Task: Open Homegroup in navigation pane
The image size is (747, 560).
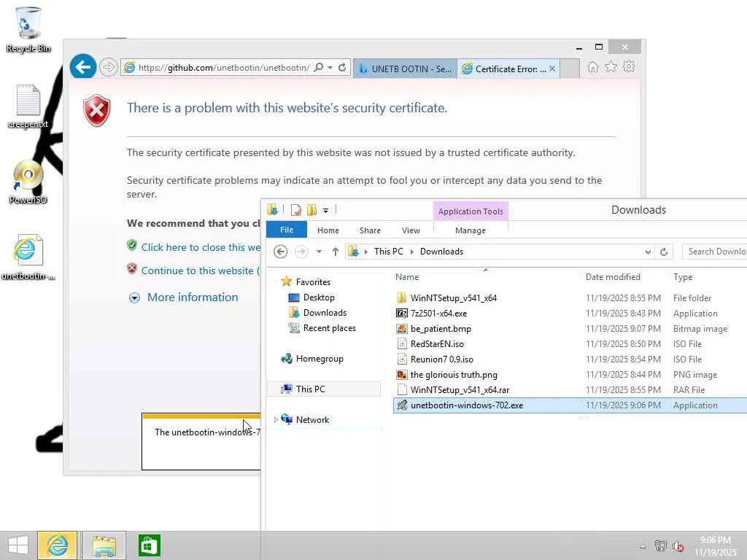Action: point(320,359)
